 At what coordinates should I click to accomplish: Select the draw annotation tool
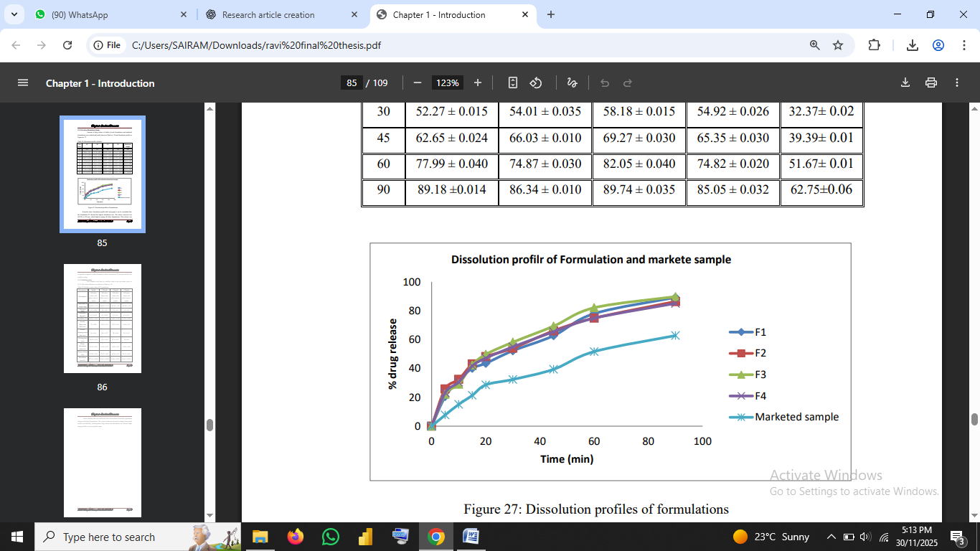click(572, 83)
